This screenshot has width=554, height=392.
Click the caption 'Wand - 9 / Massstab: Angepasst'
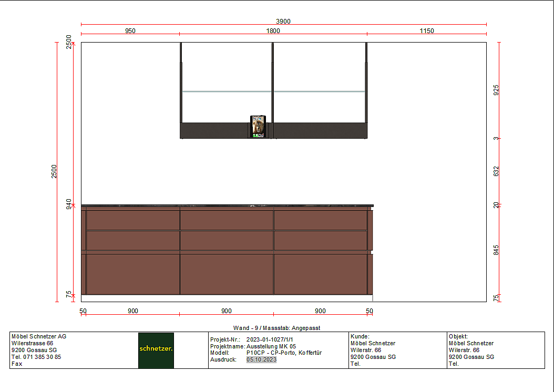[x=276, y=328]
